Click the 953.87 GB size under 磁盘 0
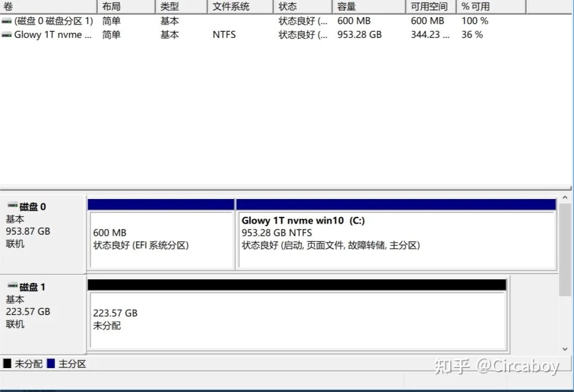This screenshot has width=574, height=392. [x=28, y=232]
